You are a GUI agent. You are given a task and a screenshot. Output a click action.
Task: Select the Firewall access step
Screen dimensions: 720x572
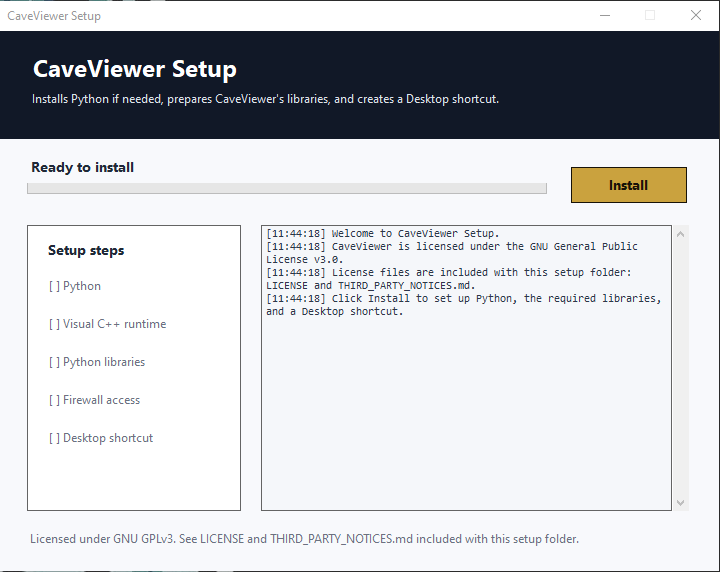click(x=94, y=400)
